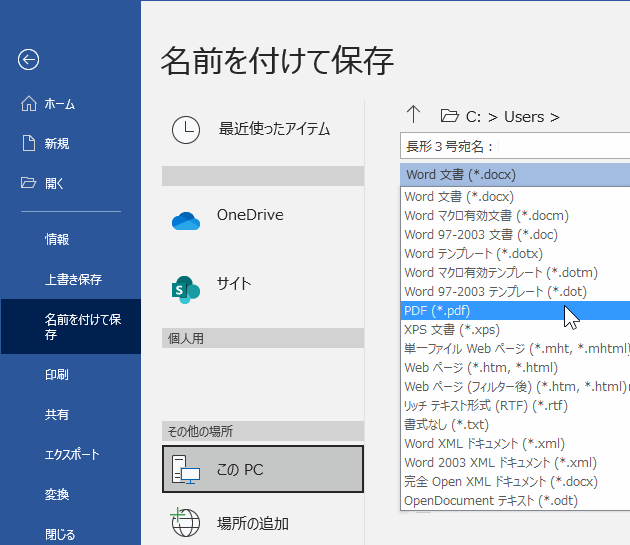This screenshot has width=630, height=545.
Task: Select the recent items clock icon
Action: point(186,129)
